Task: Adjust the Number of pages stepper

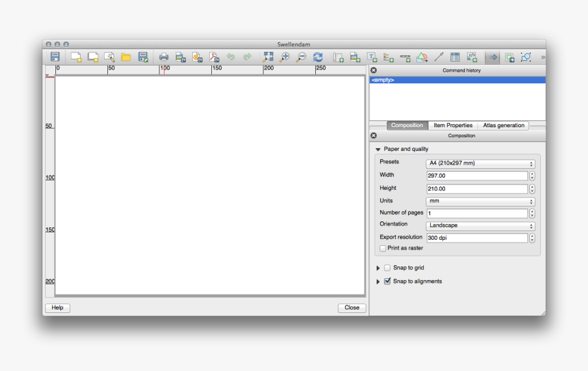Action: pos(532,213)
